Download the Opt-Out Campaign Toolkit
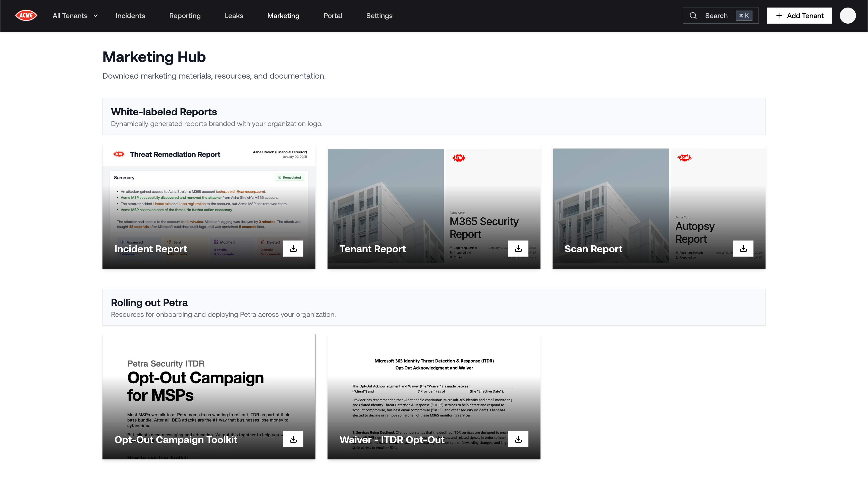The image size is (868, 479). [293, 439]
